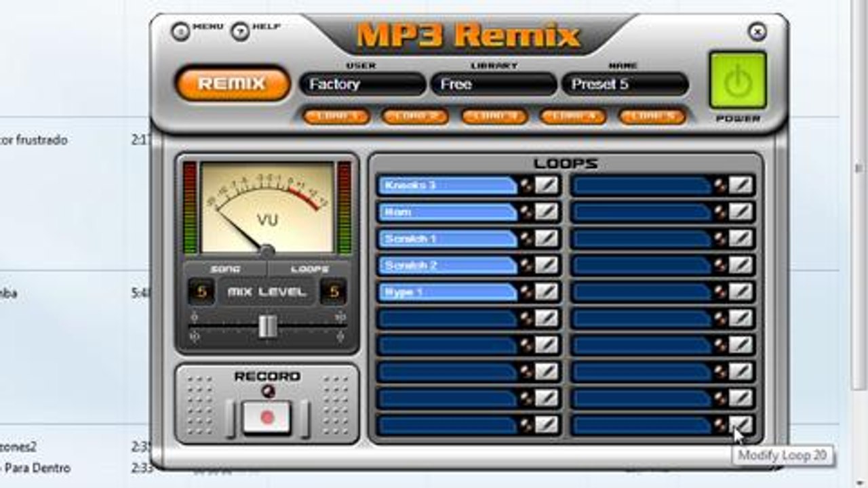Click the volume knob for Loop 20

coord(721,425)
